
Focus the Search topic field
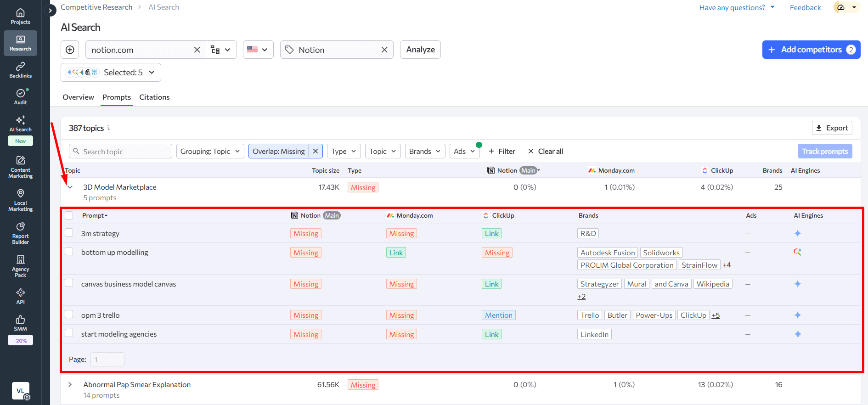click(x=120, y=151)
